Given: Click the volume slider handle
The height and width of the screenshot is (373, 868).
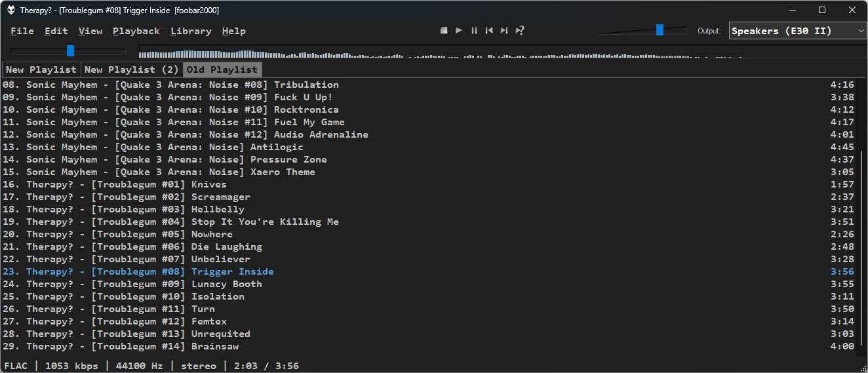Looking at the screenshot, I should tap(660, 29).
